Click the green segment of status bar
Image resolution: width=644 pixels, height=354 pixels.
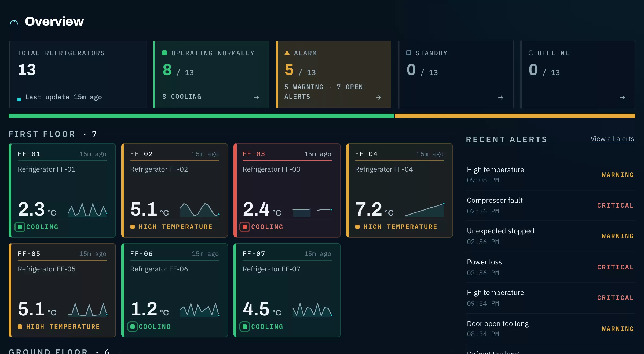[x=201, y=116]
